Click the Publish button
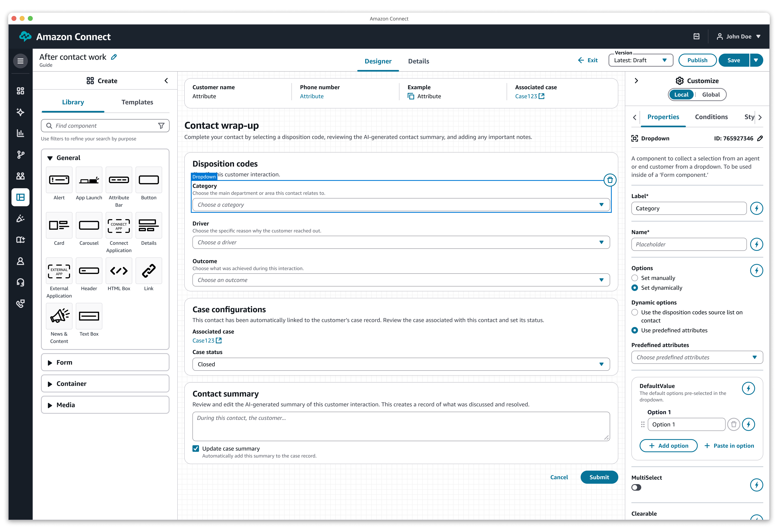This screenshot has width=778, height=532. pyautogui.click(x=697, y=61)
